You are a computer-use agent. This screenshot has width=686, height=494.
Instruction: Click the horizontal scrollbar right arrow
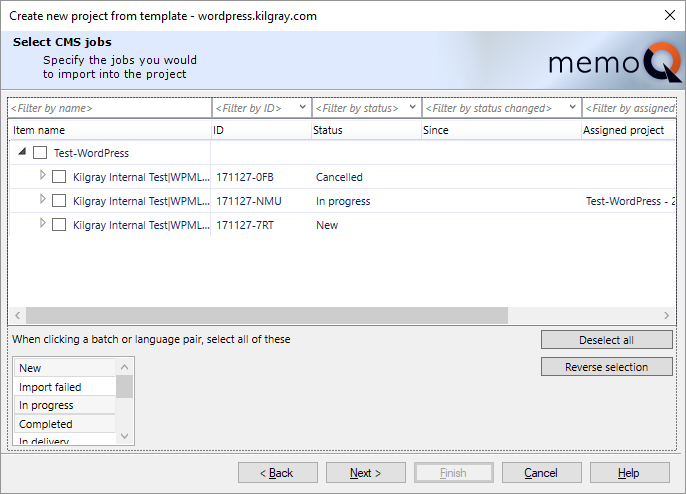click(666, 315)
